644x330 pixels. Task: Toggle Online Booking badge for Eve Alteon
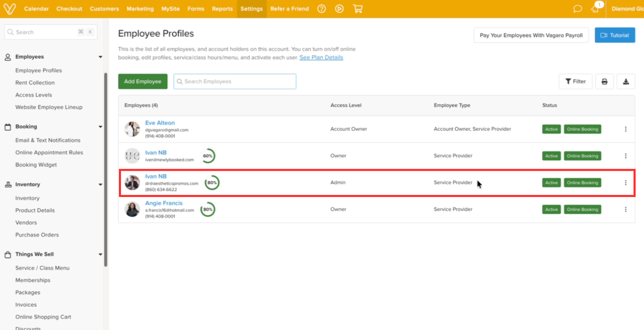click(x=582, y=129)
